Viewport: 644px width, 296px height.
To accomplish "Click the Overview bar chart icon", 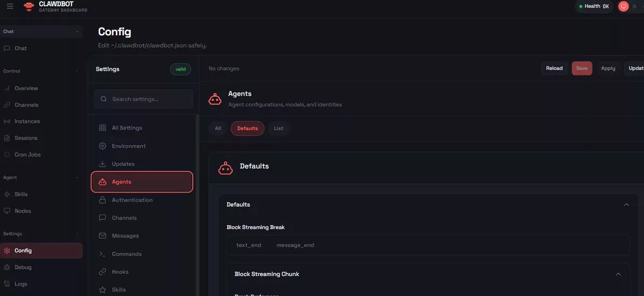I will tap(7, 88).
